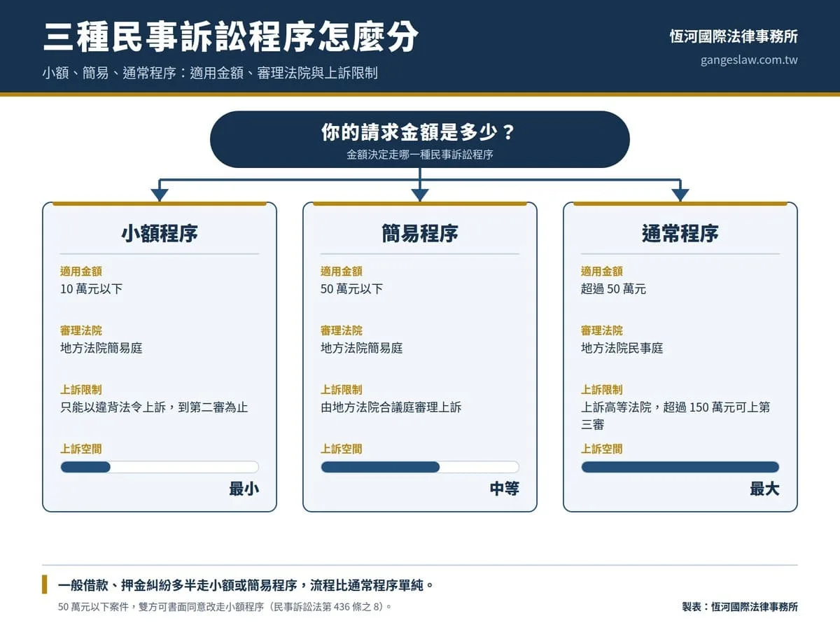Click the value 10 萬元以下
Image resolution: width=840 pixels, height=630 pixels.
point(92,288)
